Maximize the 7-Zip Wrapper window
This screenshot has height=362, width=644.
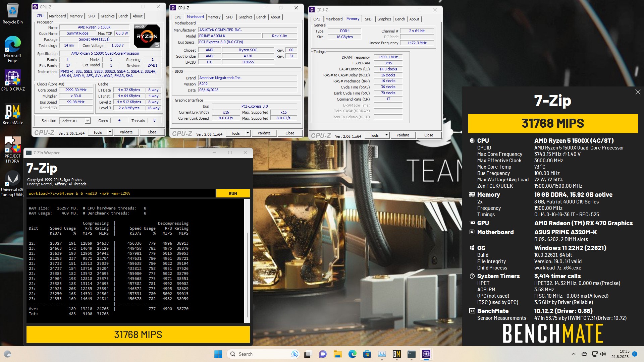pos(230,153)
